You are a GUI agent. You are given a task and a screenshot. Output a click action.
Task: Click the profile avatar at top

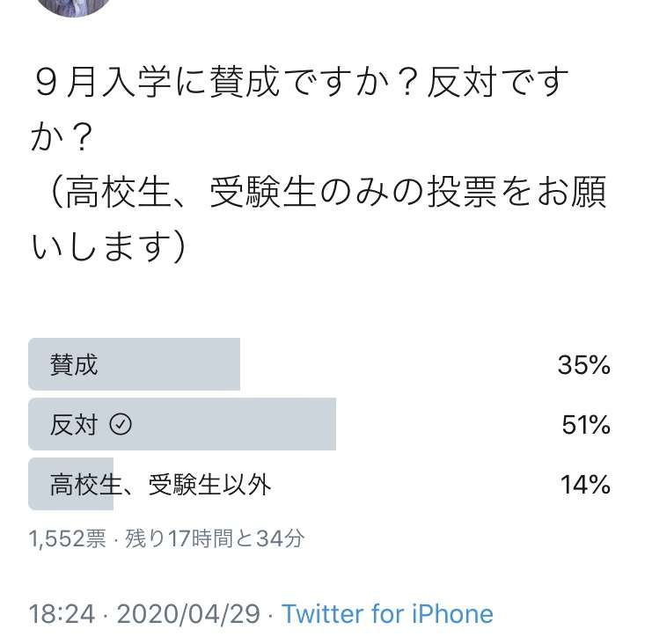click(73, 6)
